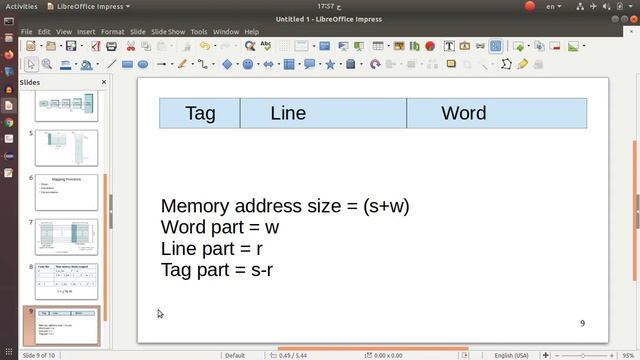Expand the Undo history dropdown arrow

click(x=215, y=46)
